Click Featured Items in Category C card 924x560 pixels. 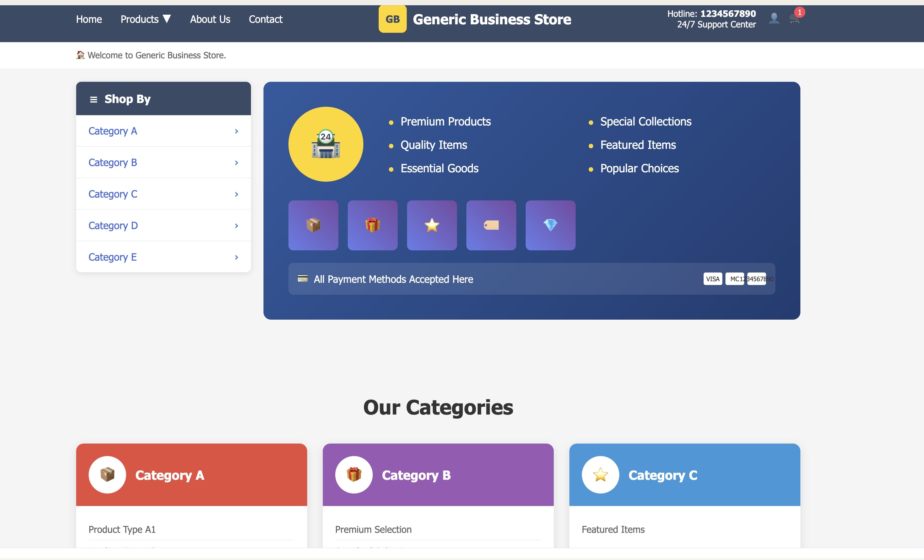point(613,530)
